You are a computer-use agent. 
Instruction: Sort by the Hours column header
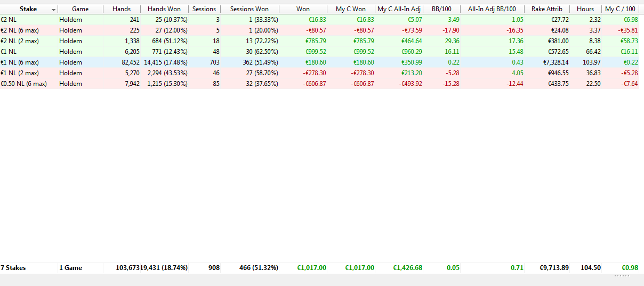click(x=585, y=9)
